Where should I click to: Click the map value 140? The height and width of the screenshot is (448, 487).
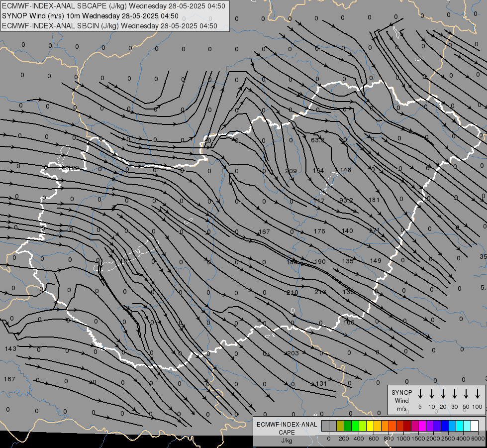point(347,231)
